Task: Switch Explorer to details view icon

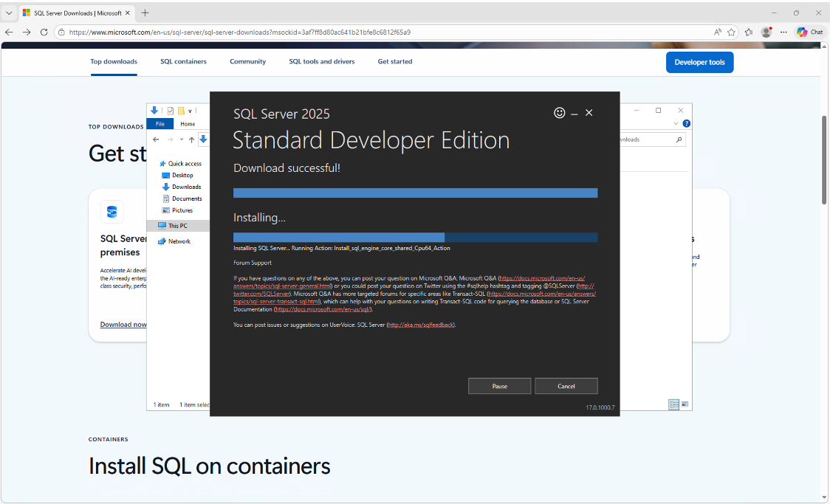Action: (674, 404)
